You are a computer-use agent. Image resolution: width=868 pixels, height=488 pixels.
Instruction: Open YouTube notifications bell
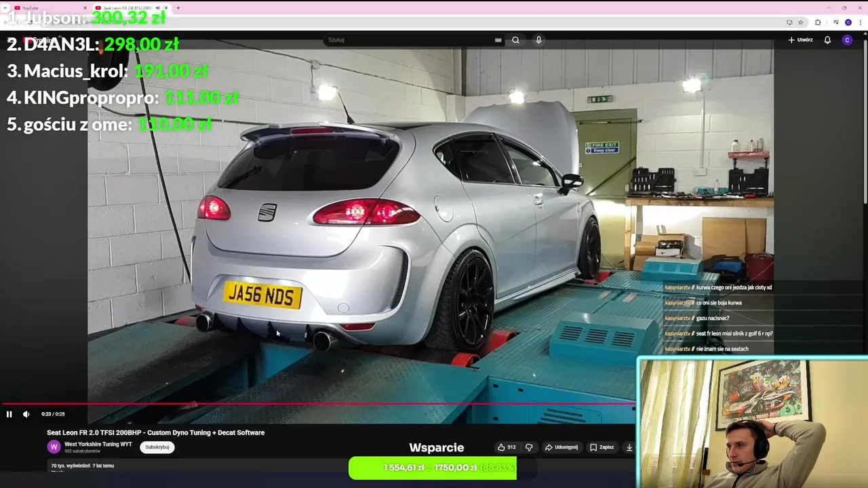pyautogui.click(x=827, y=40)
